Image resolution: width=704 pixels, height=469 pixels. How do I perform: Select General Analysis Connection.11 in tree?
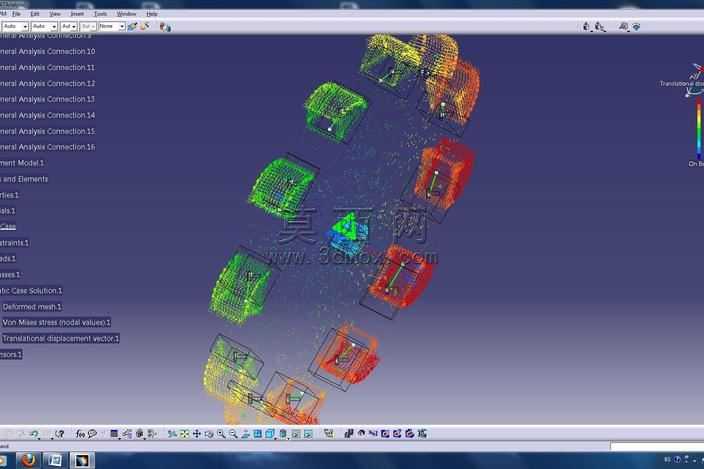pos(48,67)
